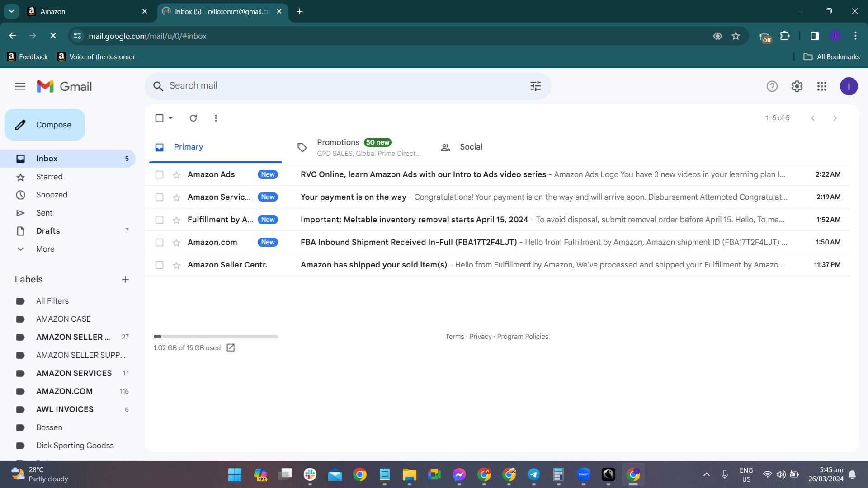Open Slack from the taskbar

point(310,474)
